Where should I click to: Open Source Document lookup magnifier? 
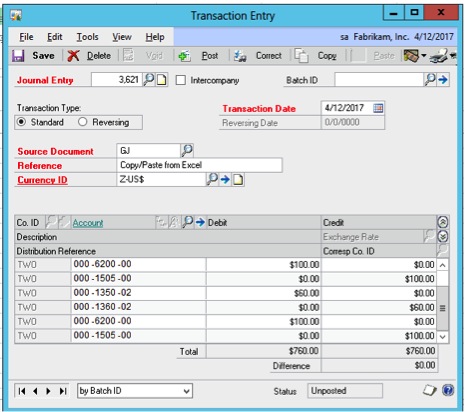coord(187,151)
